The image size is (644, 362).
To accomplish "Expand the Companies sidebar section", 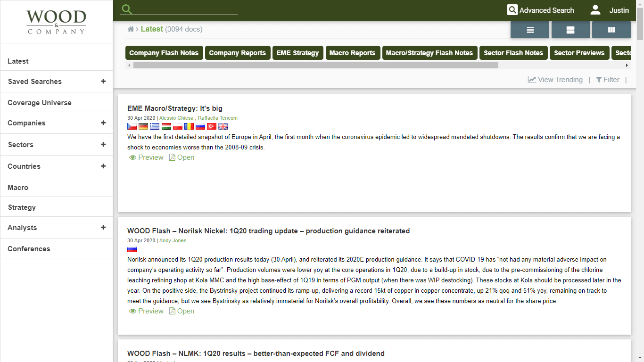I will pyautogui.click(x=103, y=123).
